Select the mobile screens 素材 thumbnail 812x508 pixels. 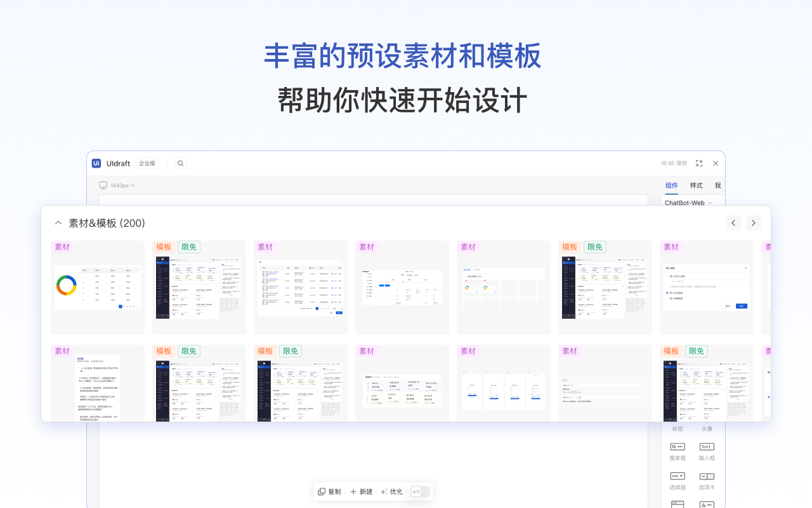[x=504, y=384]
